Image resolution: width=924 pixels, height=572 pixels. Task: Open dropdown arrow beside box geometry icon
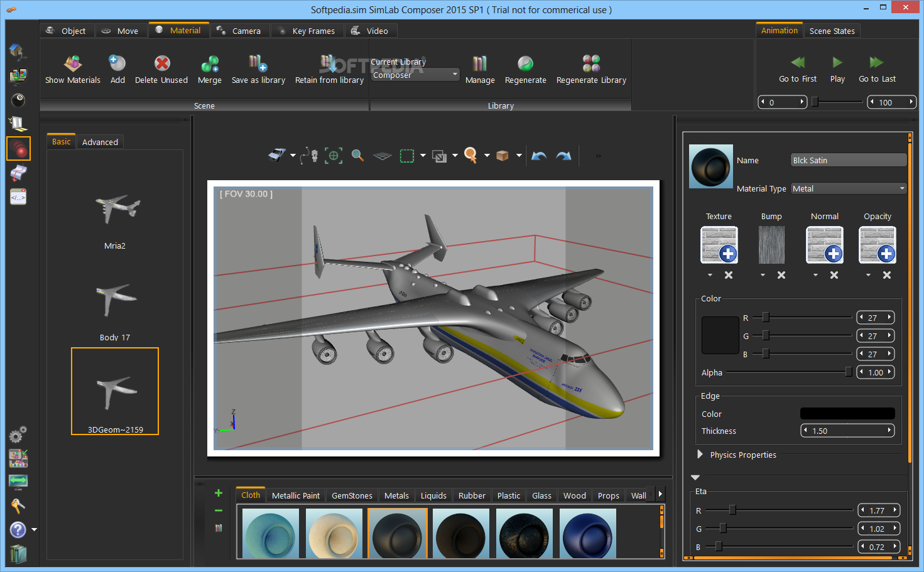point(519,156)
